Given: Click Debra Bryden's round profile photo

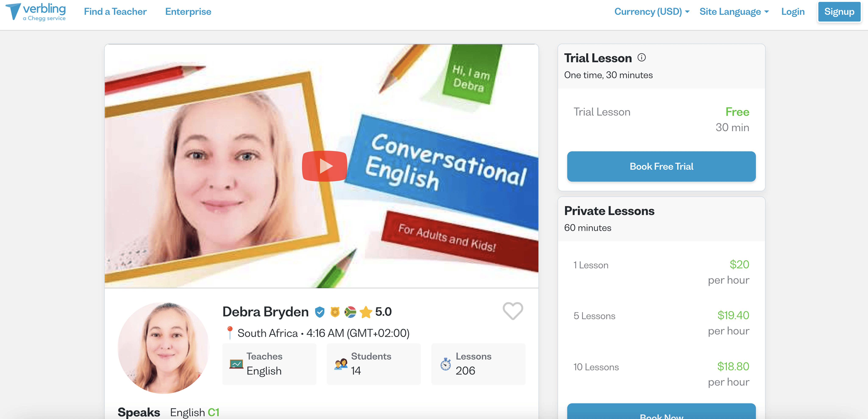Looking at the screenshot, I should (x=163, y=348).
